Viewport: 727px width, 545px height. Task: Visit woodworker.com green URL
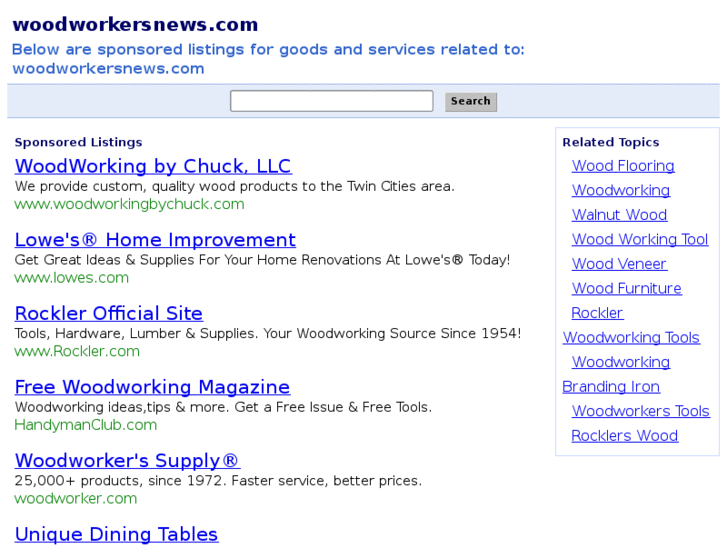pos(76,499)
